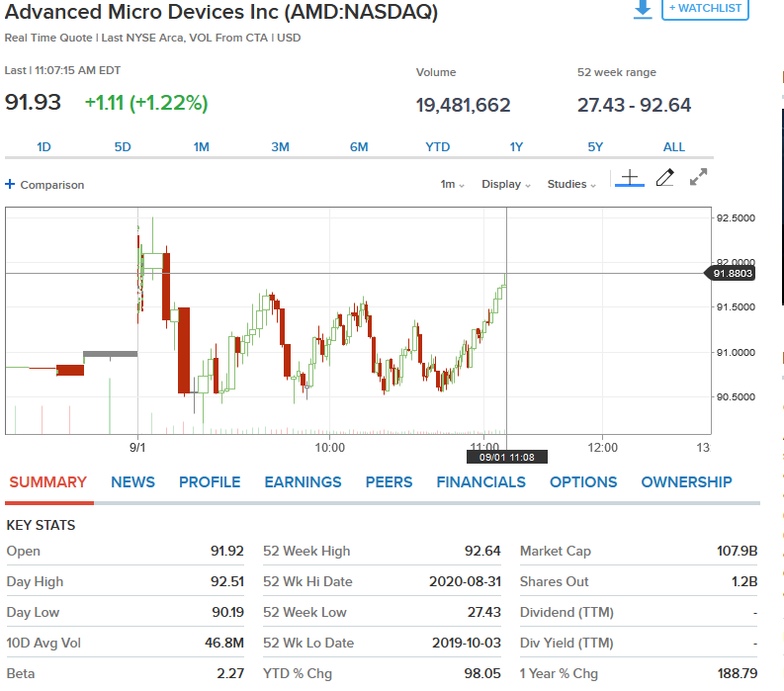Click the last price 91.93
This screenshot has height=691, width=784.
click(x=33, y=103)
